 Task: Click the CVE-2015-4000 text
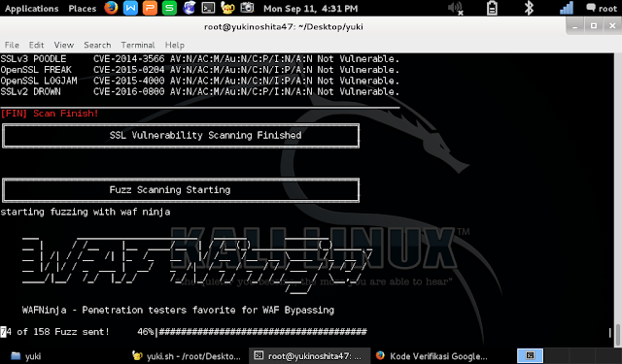point(129,81)
